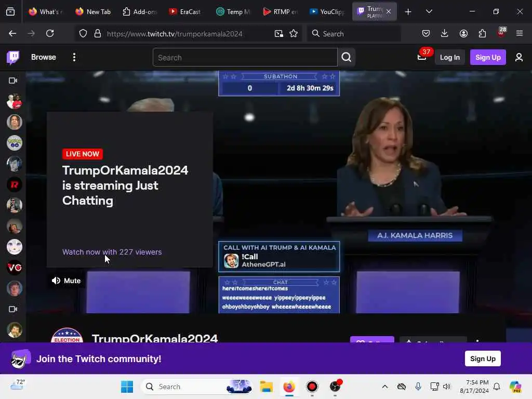This screenshot has height=399, width=532.
Task: Open the taskbar weather widget
Action: [17, 385]
